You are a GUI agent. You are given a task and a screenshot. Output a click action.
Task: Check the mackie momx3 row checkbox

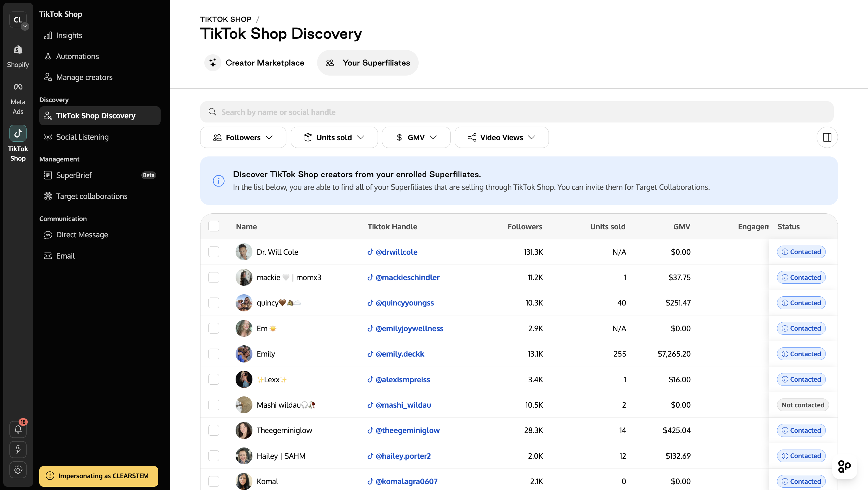[x=214, y=277]
